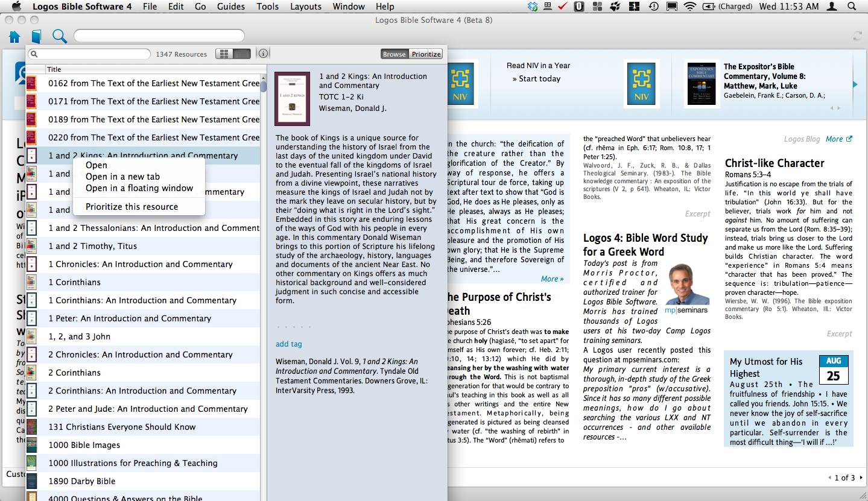The width and height of the screenshot is (868, 501).
Task: Open the Logos Blog More link
Action: (x=838, y=139)
